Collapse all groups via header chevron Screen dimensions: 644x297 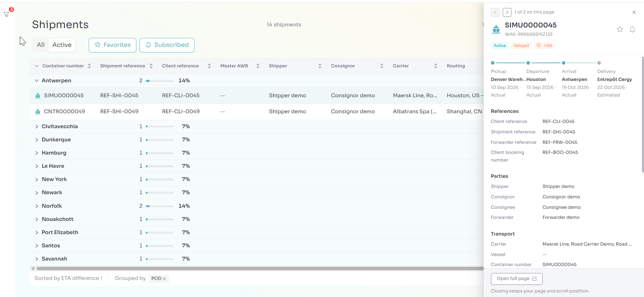37,66
